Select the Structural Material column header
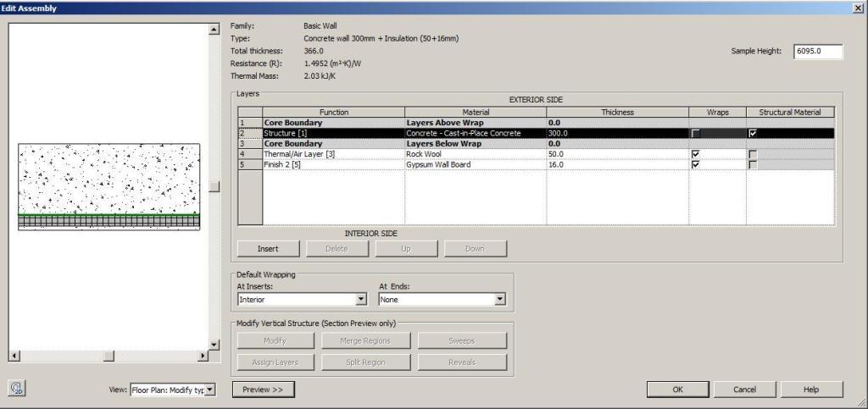 tap(790, 112)
